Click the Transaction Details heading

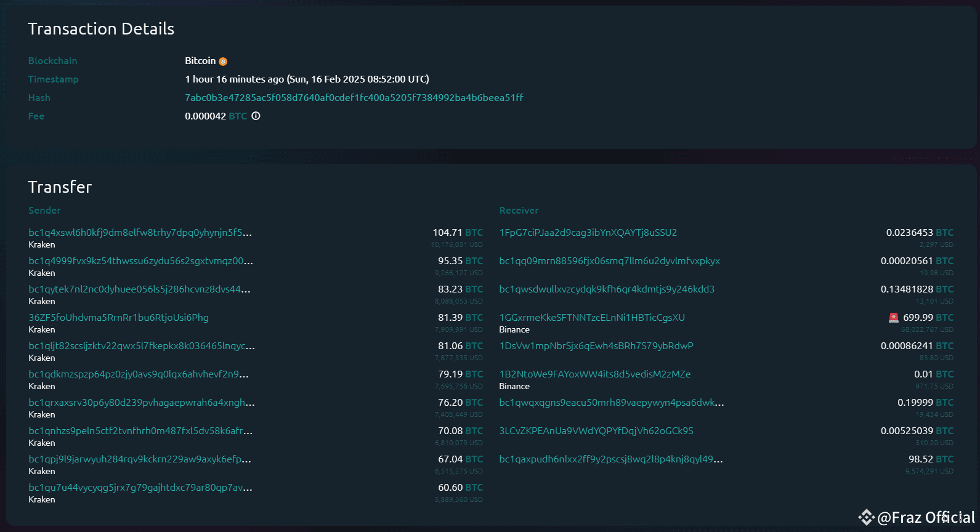tap(101, 29)
